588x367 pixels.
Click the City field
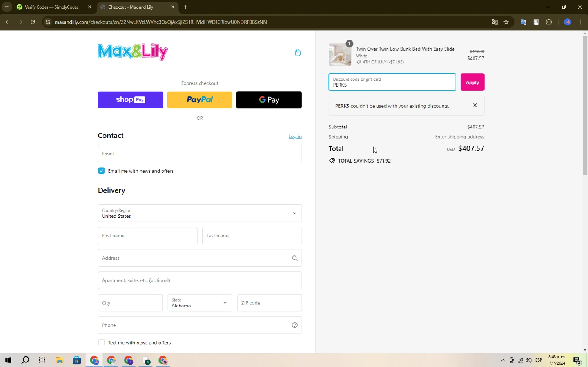(x=130, y=303)
